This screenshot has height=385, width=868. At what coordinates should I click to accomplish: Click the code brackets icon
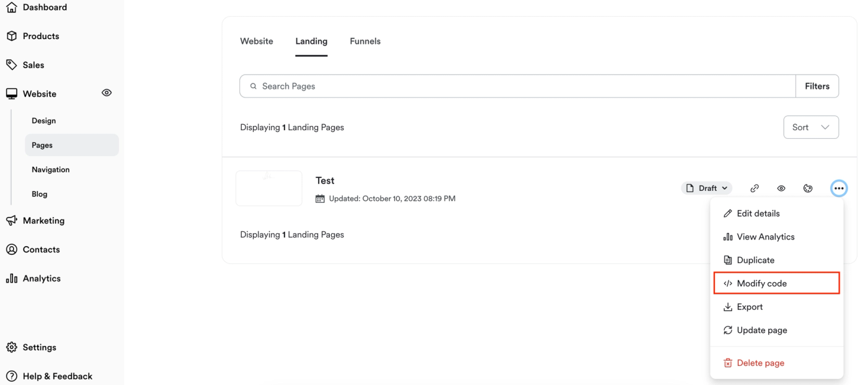coord(728,283)
